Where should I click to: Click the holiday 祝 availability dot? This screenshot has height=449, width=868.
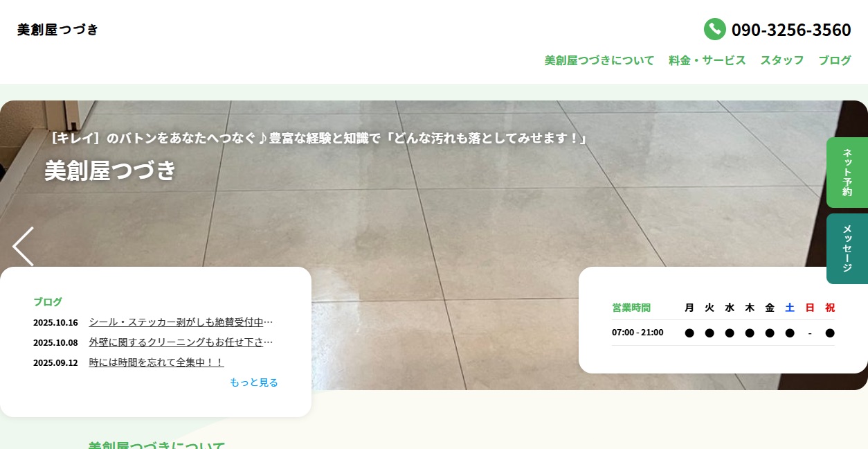[829, 333]
